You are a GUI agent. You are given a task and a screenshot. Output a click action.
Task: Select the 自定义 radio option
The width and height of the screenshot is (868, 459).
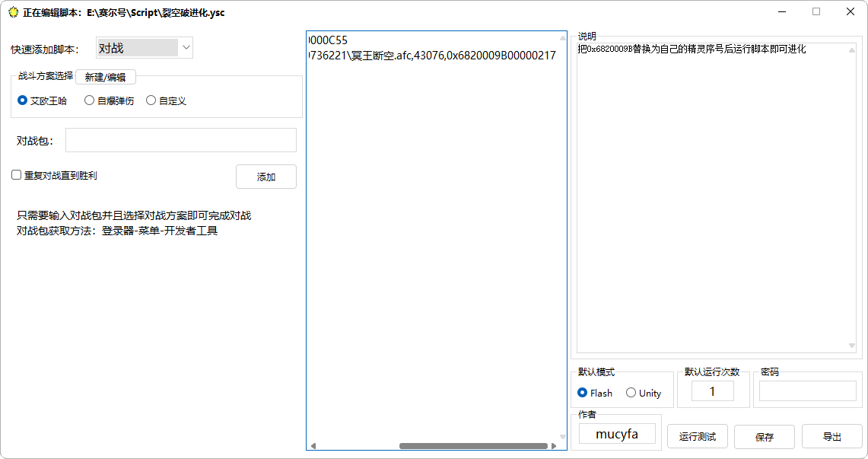point(166,100)
